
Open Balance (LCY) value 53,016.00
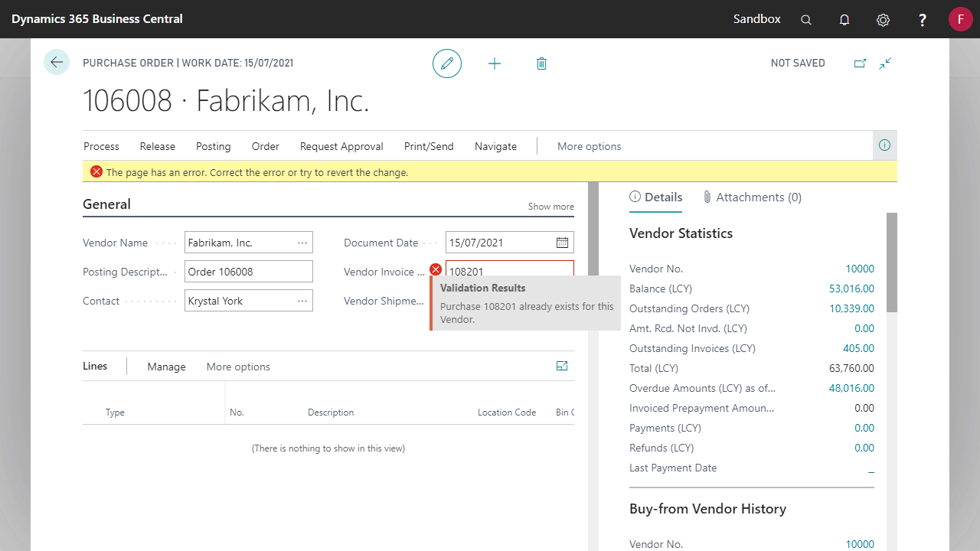[x=851, y=289]
